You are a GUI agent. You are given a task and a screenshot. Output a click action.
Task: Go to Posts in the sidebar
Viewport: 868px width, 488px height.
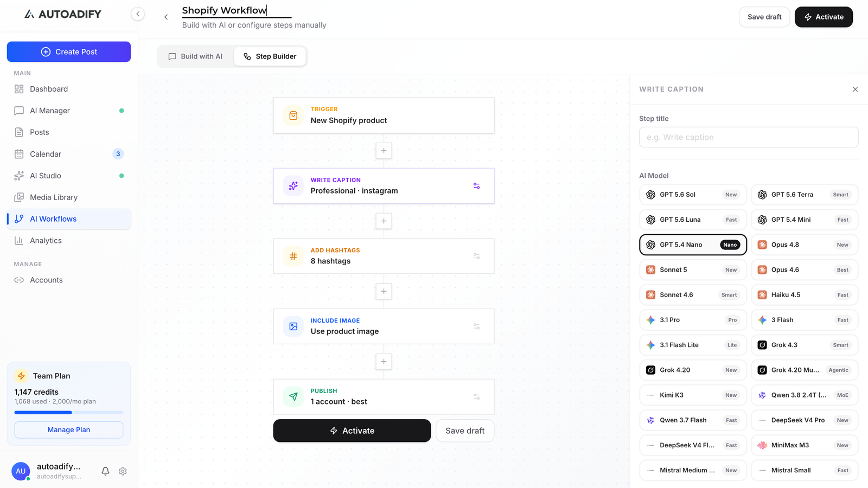click(69, 132)
